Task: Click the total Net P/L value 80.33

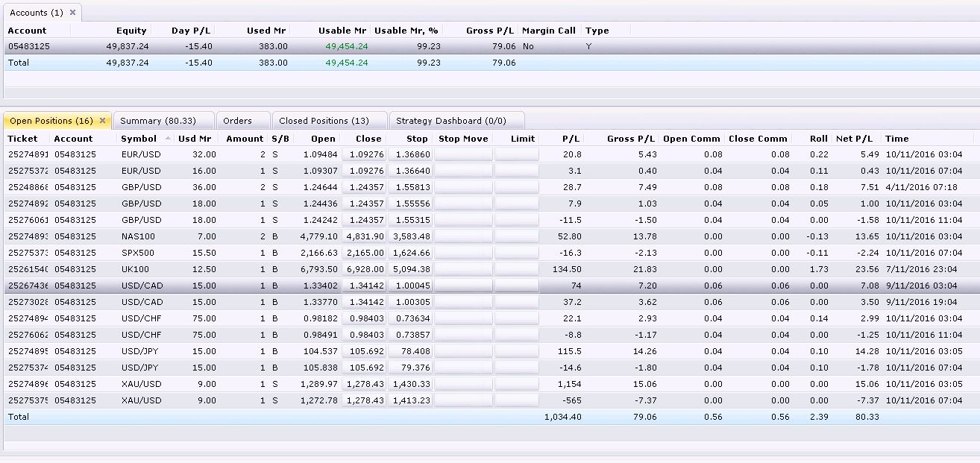Action: (867, 417)
